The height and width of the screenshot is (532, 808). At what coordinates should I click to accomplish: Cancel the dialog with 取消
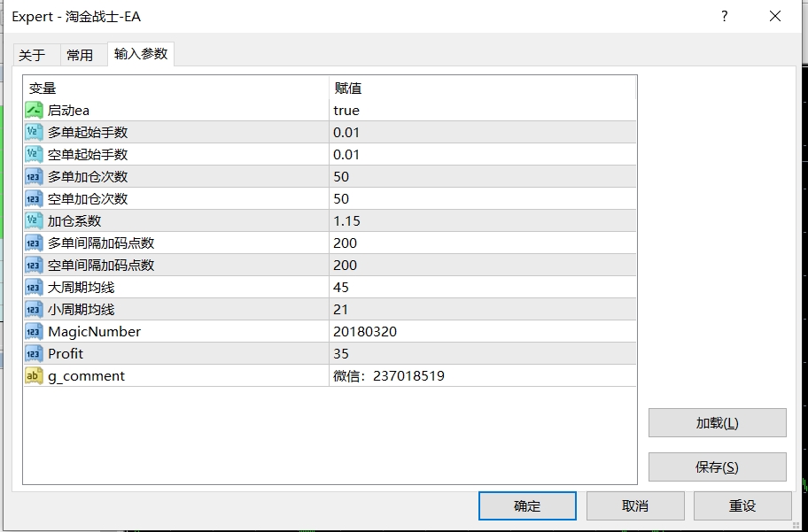coord(635,505)
